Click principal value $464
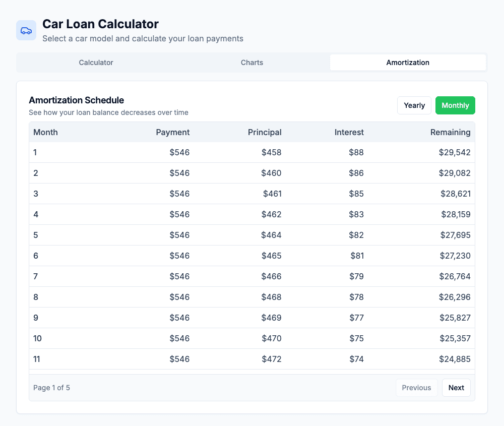The width and height of the screenshot is (504, 426). (x=271, y=235)
